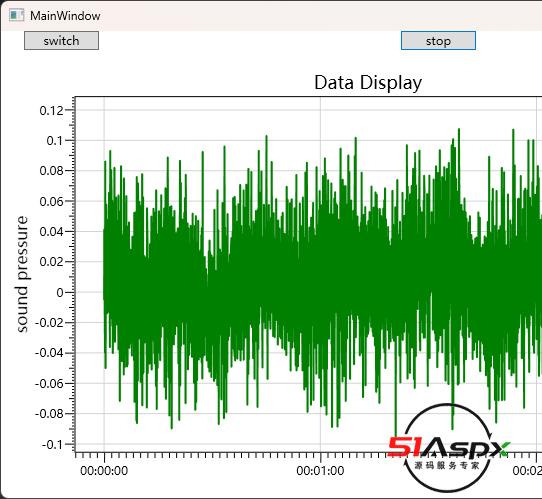Click the 0.06 y-axis tick label

52,201
